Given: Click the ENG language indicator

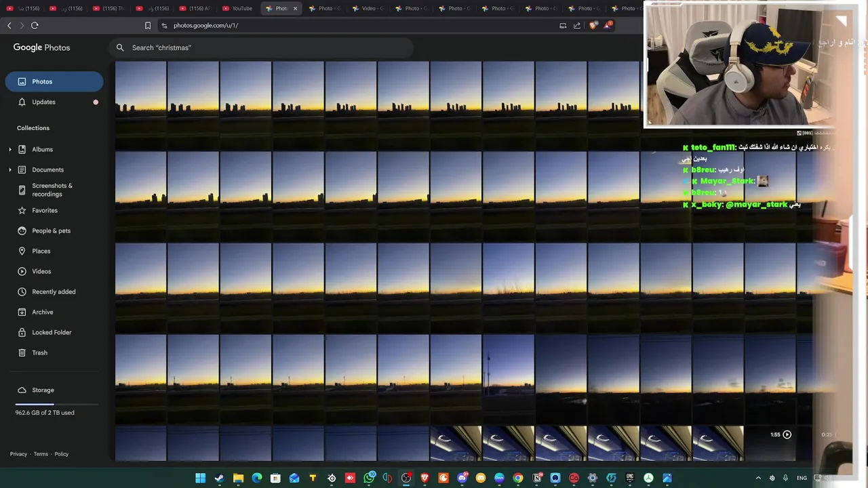Looking at the screenshot, I should (x=802, y=478).
